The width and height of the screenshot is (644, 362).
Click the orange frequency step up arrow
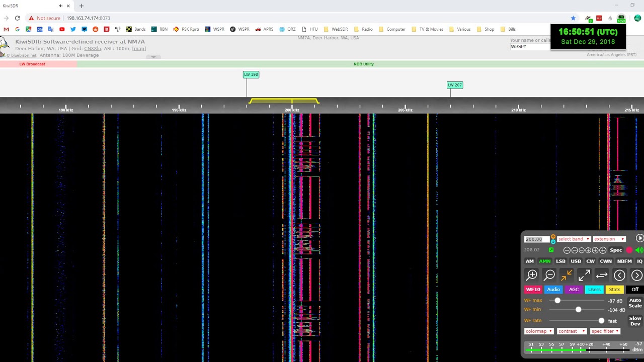553,236
